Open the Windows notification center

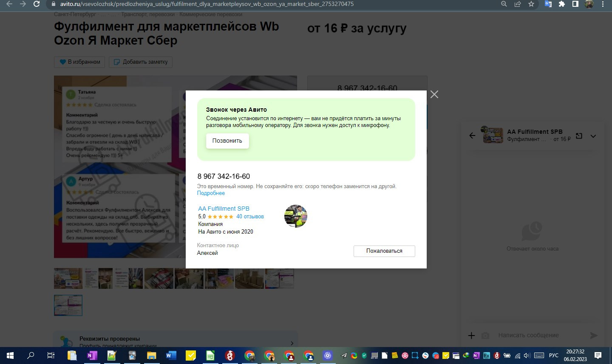(x=598, y=356)
